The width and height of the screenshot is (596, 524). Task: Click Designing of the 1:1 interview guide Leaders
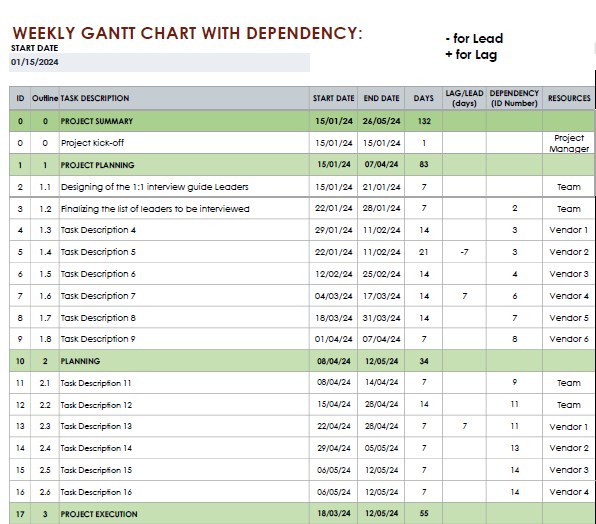pos(154,187)
